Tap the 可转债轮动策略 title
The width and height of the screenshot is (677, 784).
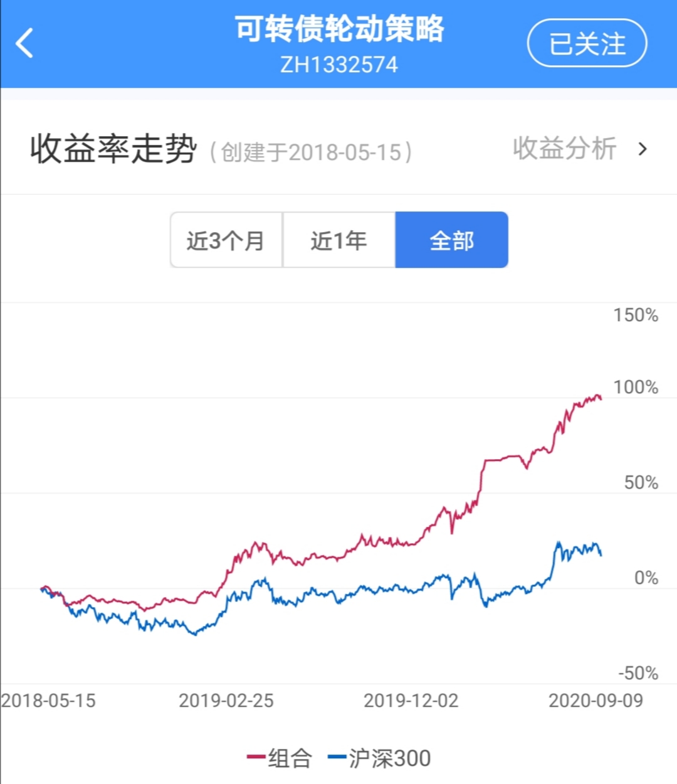339,29
